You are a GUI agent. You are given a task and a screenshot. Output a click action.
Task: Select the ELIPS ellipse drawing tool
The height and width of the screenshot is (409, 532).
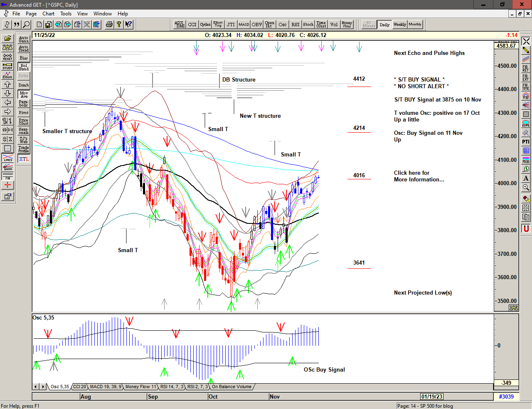(x=526, y=124)
